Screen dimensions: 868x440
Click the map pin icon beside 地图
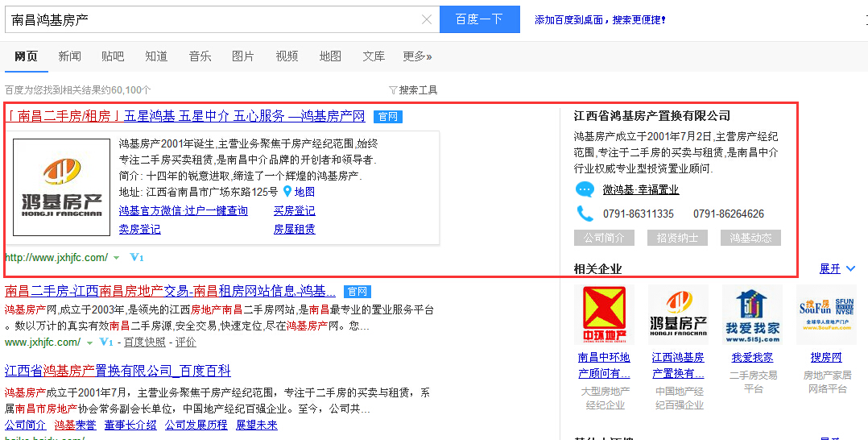tap(287, 192)
